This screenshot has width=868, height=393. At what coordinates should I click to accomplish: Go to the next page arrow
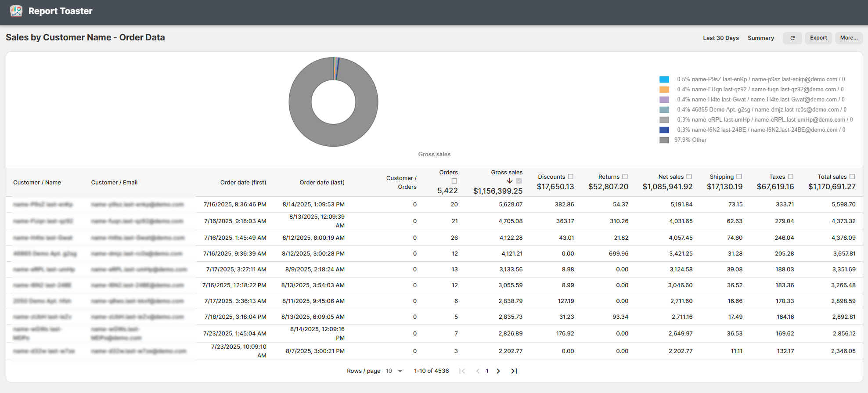[x=498, y=371]
